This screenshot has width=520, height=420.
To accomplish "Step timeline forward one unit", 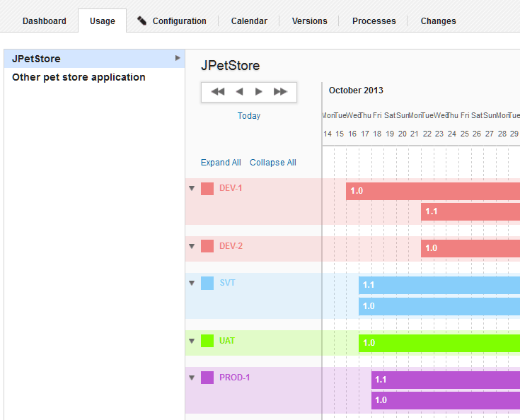I will tap(259, 92).
